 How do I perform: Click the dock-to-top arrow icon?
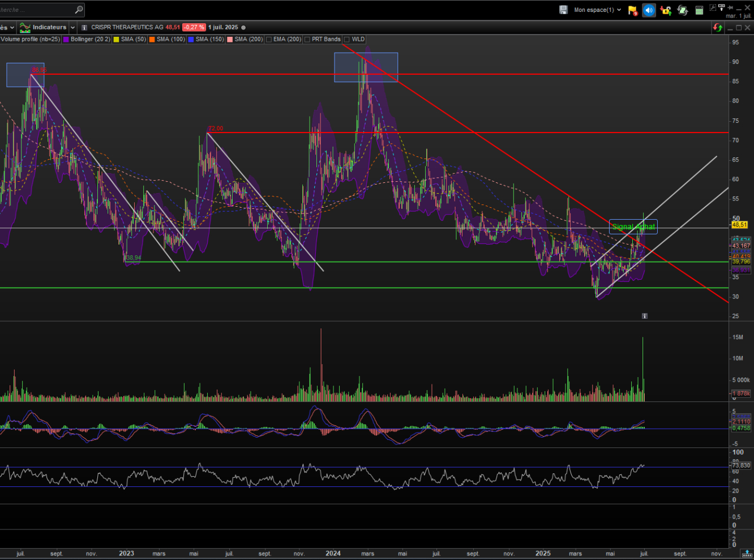721,7
